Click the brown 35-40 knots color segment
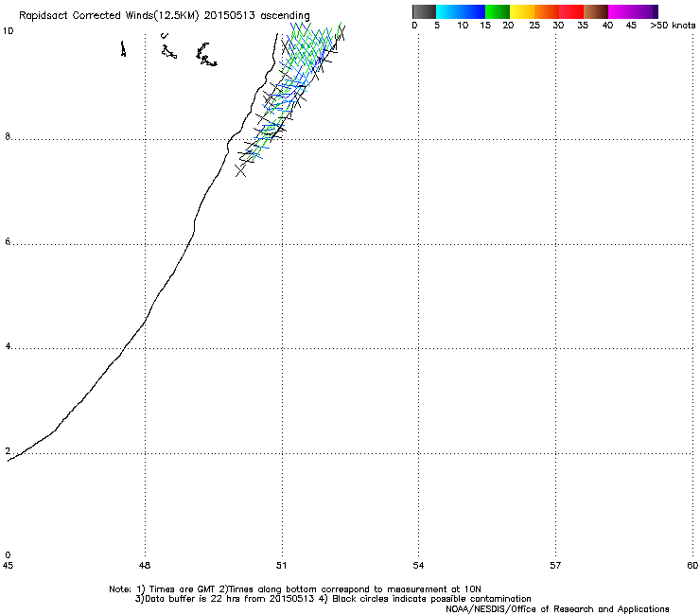This screenshot has height=615, width=700. 596,11
